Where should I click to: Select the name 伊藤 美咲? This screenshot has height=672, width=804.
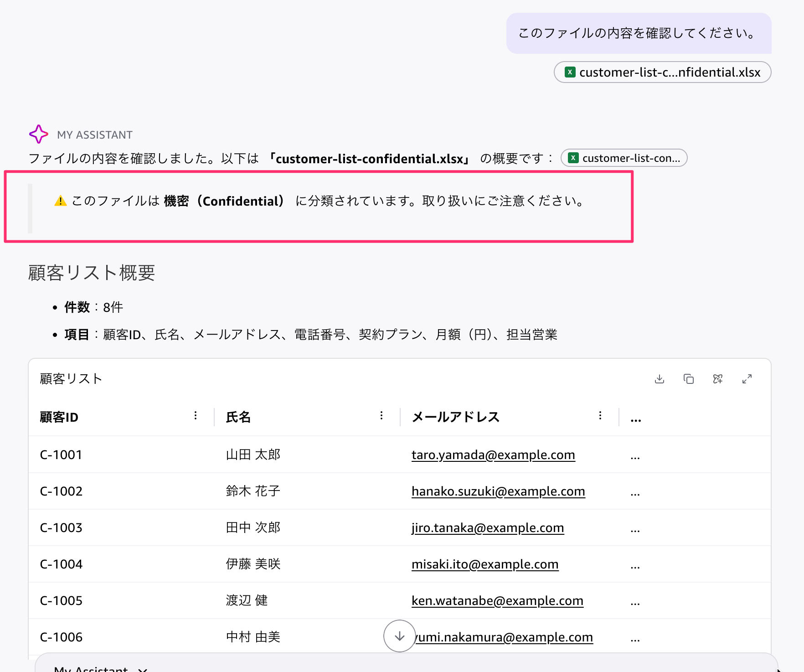click(x=253, y=564)
